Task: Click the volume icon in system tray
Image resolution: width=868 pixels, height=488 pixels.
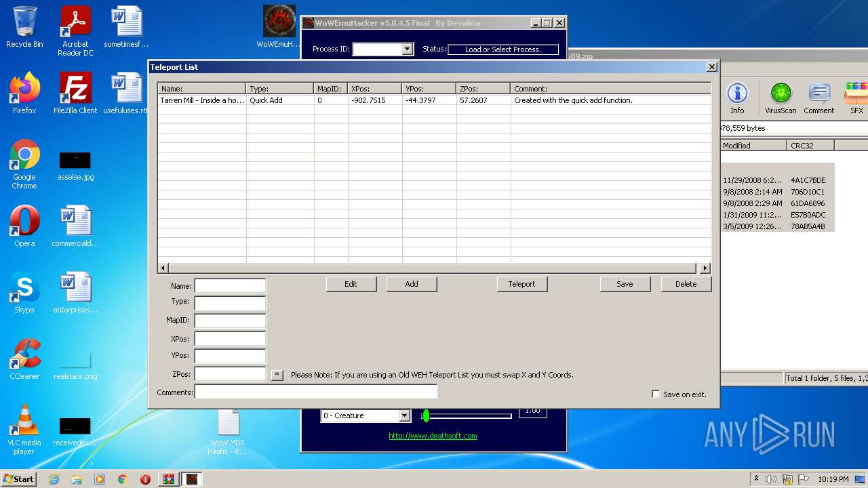Action: click(x=770, y=479)
